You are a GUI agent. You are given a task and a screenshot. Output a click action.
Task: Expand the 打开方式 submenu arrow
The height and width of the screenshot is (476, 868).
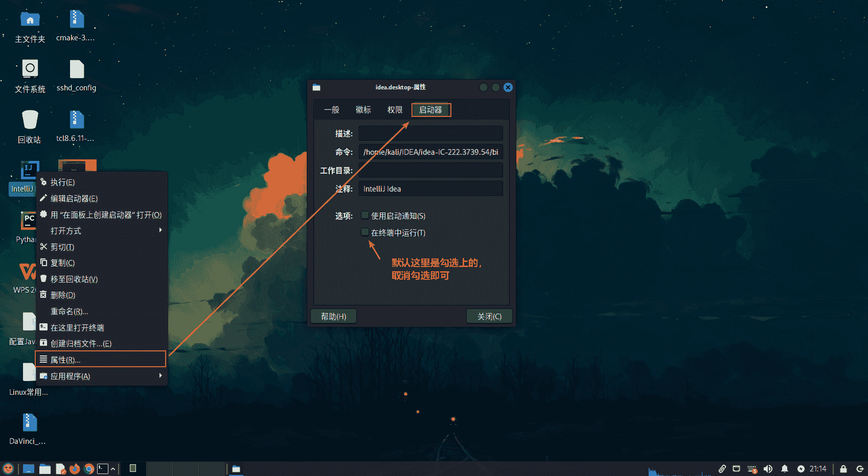(x=161, y=230)
